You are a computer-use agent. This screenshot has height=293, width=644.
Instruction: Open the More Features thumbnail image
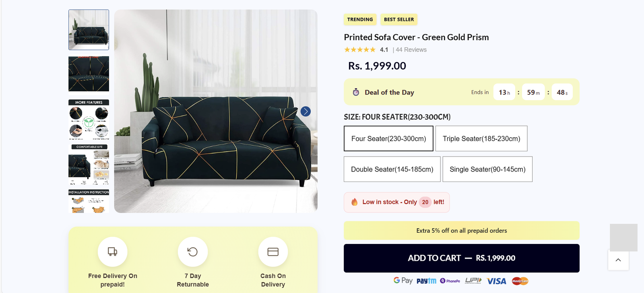coord(89,120)
